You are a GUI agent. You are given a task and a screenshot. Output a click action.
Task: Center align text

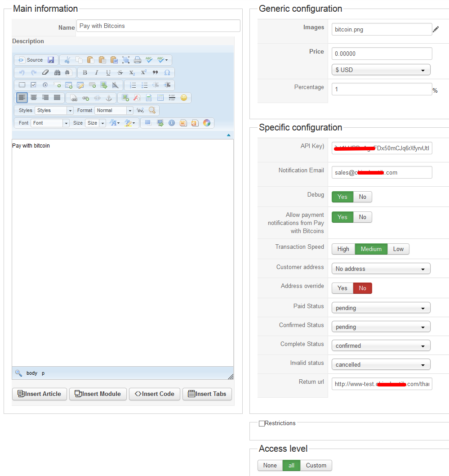34,98
